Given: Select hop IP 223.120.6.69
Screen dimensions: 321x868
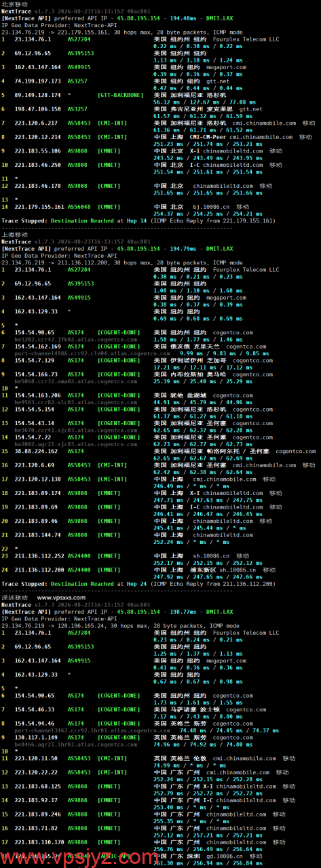Looking at the screenshot, I should [35, 465].
